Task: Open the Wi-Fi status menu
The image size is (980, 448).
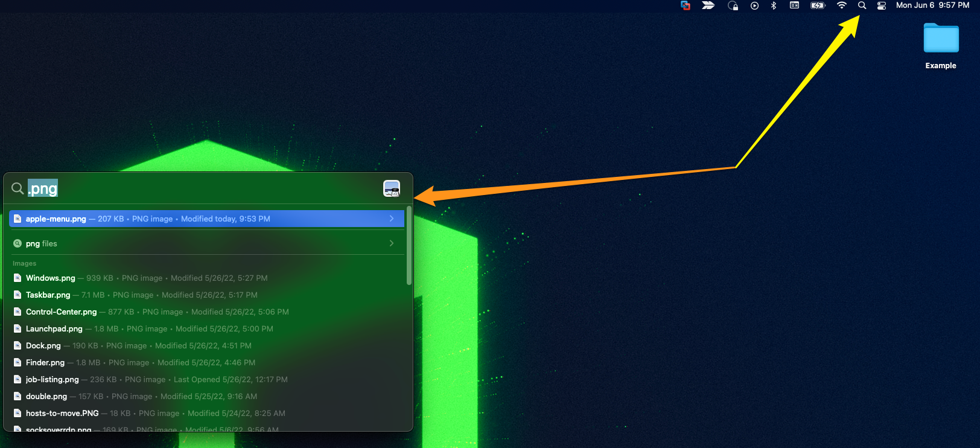Action: tap(841, 5)
